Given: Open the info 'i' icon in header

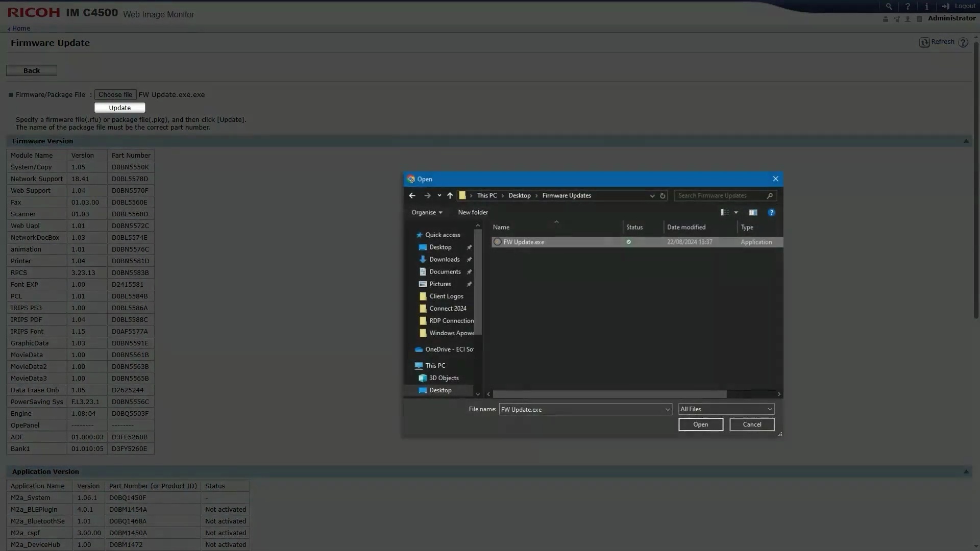Looking at the screenshot, I should tap(926, 7).
